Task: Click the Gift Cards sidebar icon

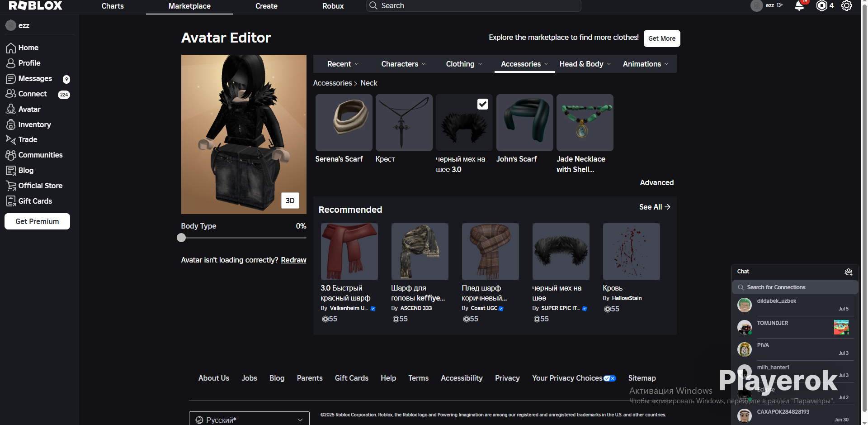Action: coord(11,201)
